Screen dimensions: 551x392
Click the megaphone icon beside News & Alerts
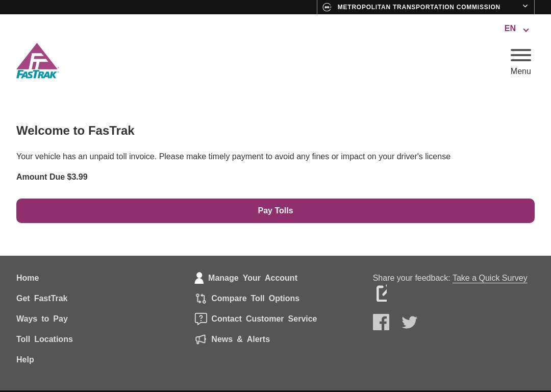[201, 339]
